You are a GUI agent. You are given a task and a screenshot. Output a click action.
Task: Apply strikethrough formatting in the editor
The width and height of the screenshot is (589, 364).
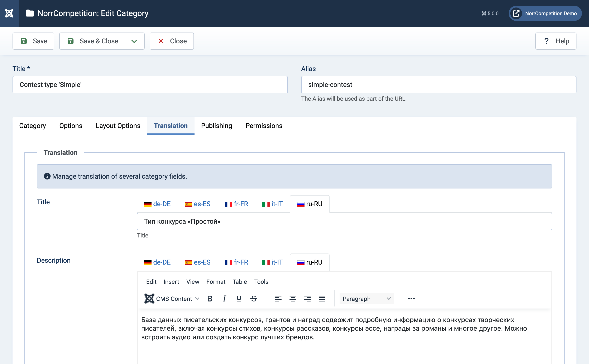point(254,299)
